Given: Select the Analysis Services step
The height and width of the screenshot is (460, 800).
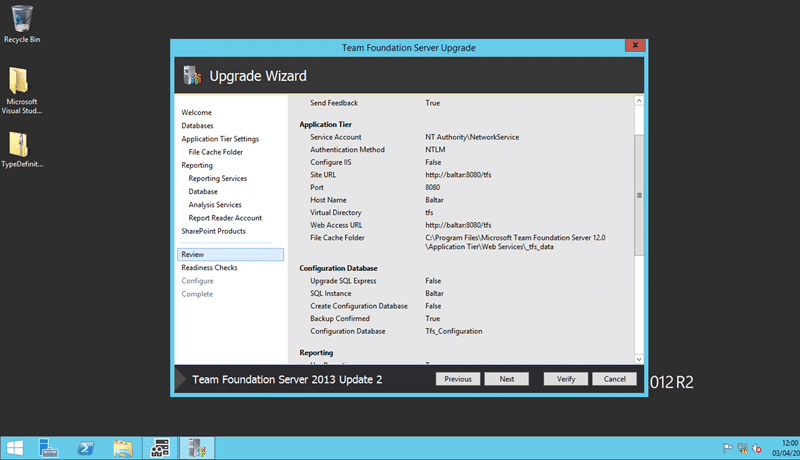Looking at the screenshot, I should point(215,205).
